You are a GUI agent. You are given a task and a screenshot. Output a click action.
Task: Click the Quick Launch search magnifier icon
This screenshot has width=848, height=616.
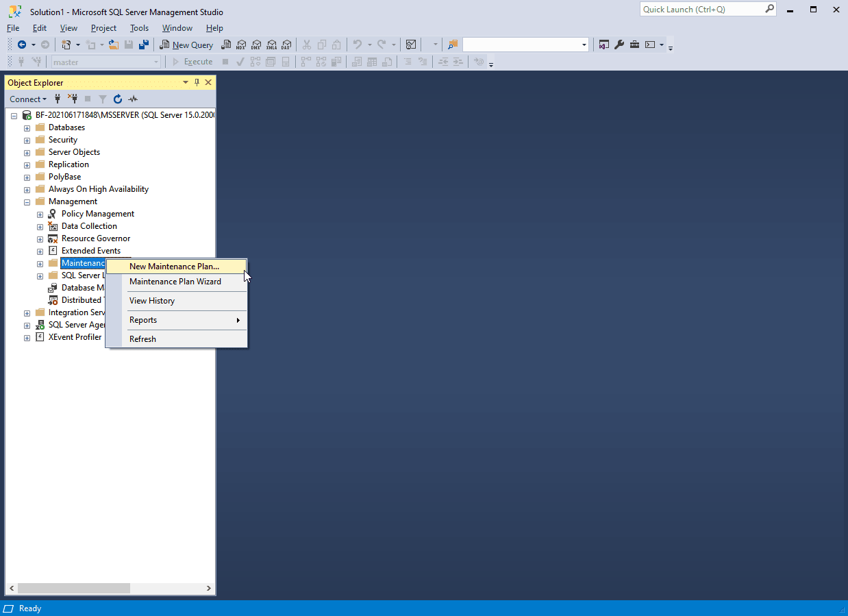[x=769, y=10]
